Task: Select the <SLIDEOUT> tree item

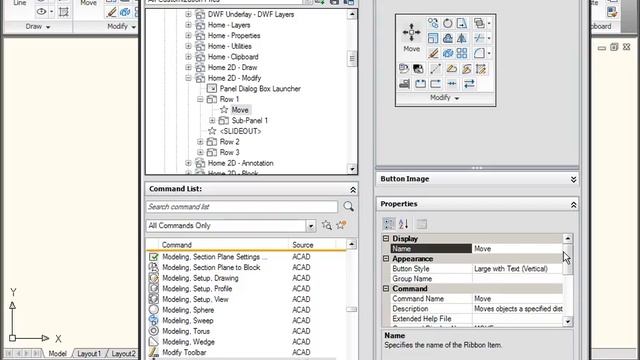Action: pos(240,131)
